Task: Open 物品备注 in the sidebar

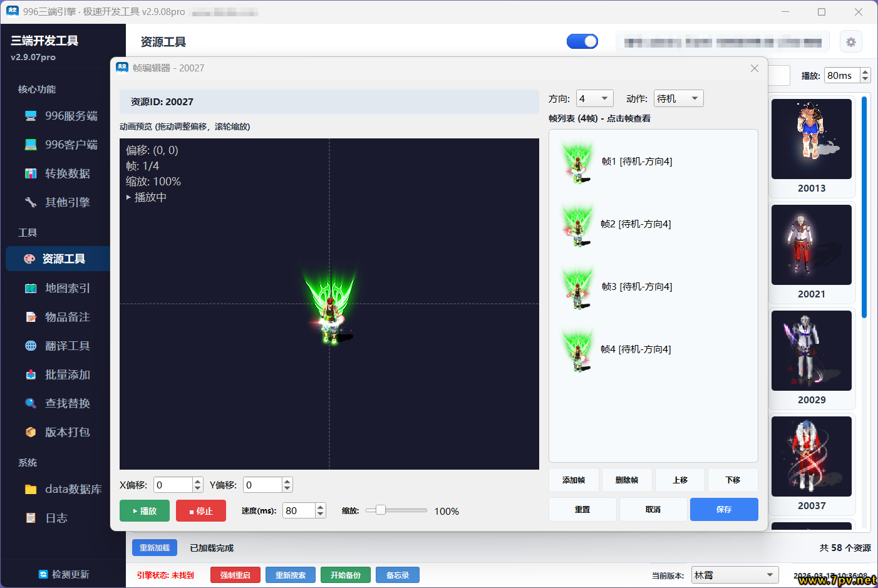Action: (67, 317)
